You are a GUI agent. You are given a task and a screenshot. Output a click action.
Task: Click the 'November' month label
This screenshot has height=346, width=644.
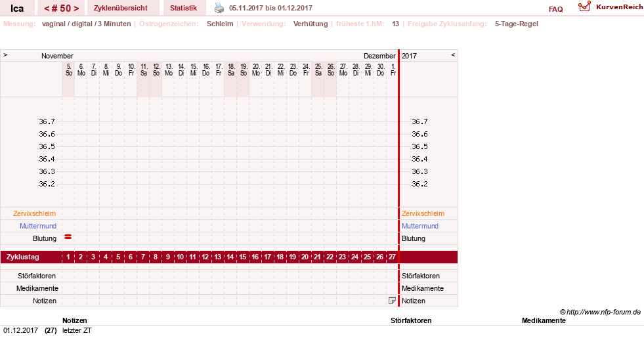(57, 56)
